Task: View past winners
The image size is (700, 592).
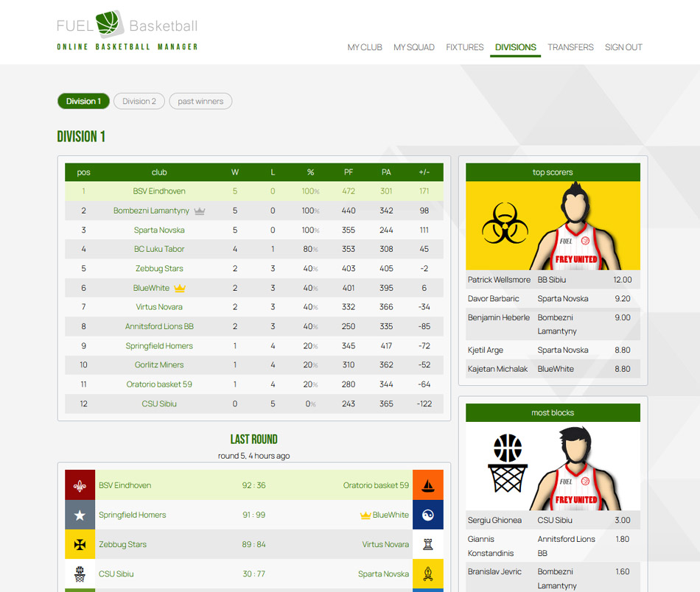Action: [x=200, y=102]
